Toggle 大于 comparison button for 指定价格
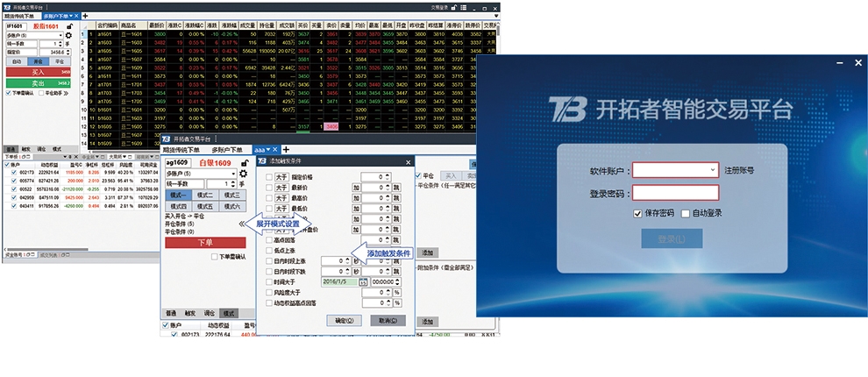The image size is (868, 377). [281, 177]
